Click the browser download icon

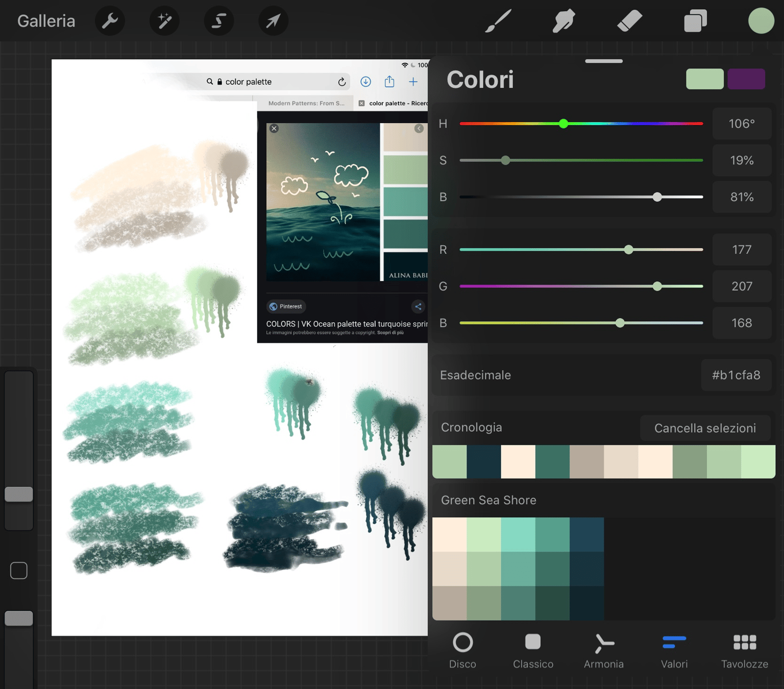coord(365,82)
